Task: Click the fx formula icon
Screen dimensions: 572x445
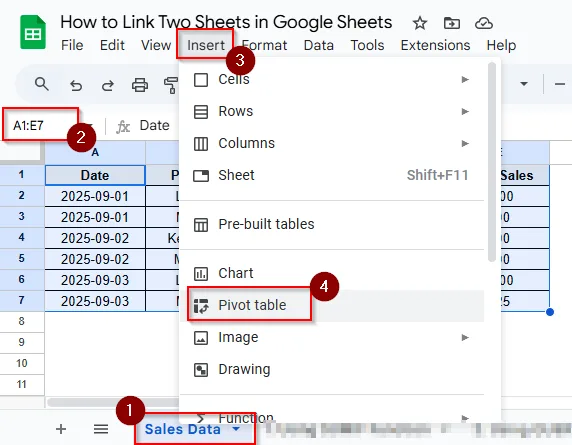Action: point(123,127)
